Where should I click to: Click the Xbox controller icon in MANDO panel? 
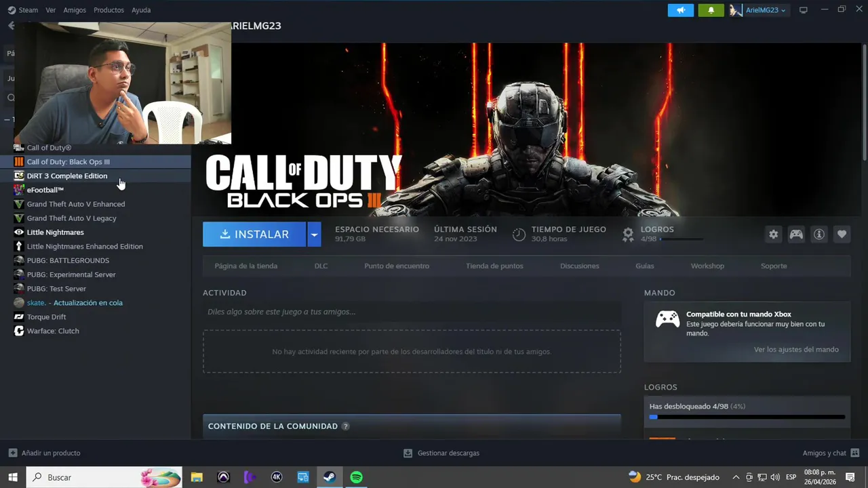point(667,319)
